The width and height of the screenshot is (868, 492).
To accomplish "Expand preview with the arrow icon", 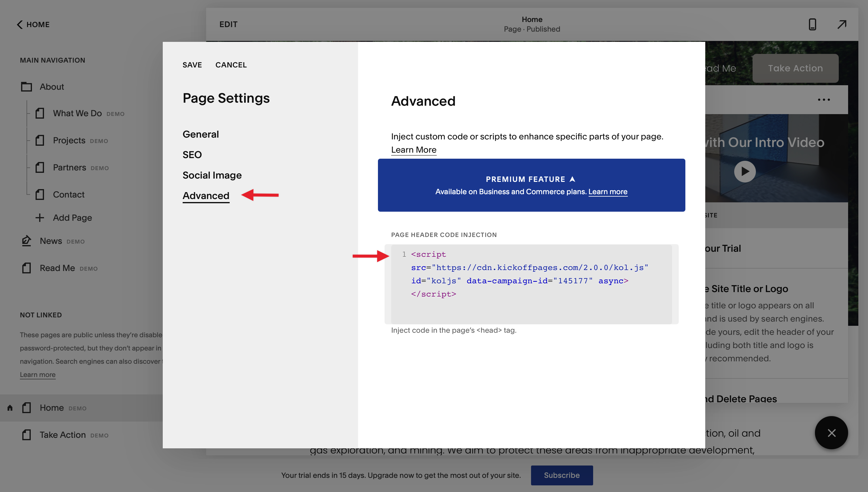I will (841, 24).
